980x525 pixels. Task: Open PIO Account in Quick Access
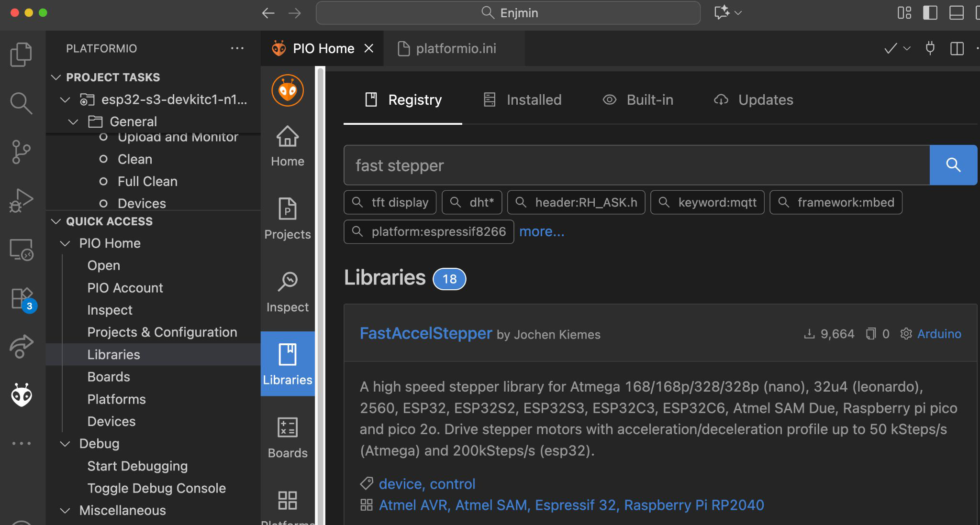[x=125, y=288]
